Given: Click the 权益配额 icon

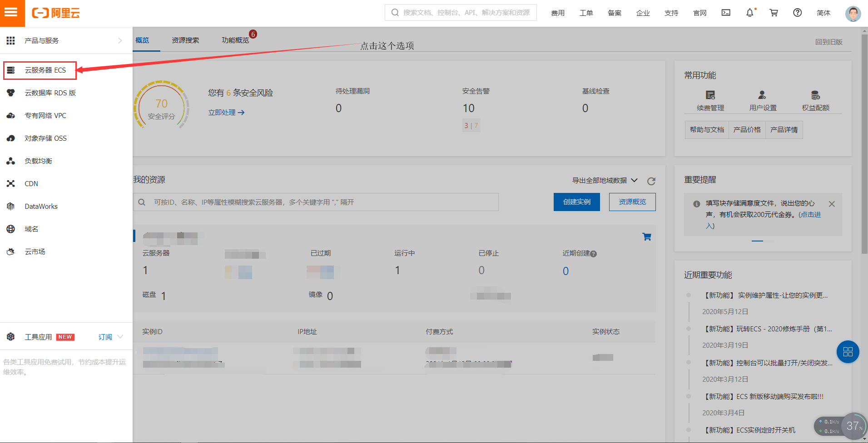Looking at the screenshot, I should [x=815, y=95].
